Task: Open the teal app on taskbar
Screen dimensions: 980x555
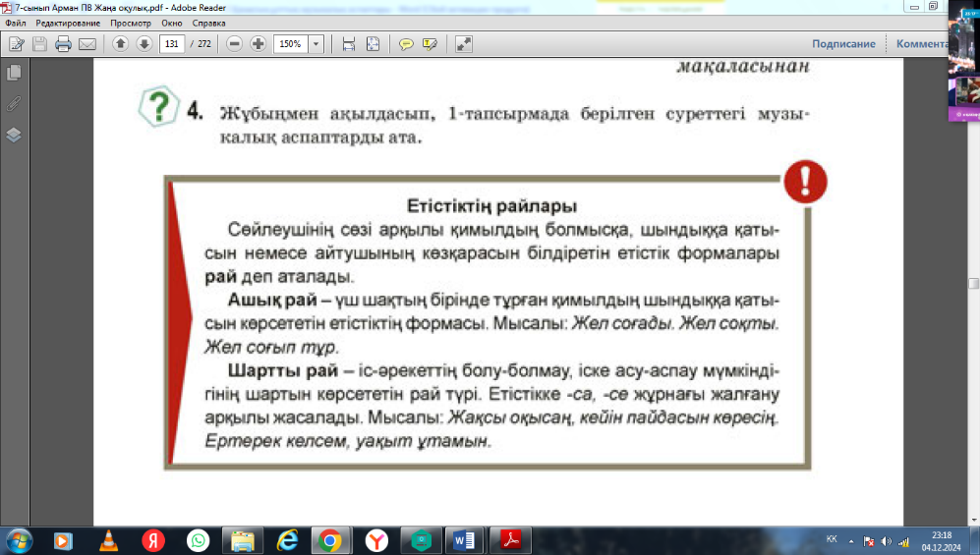Action: 421,540
